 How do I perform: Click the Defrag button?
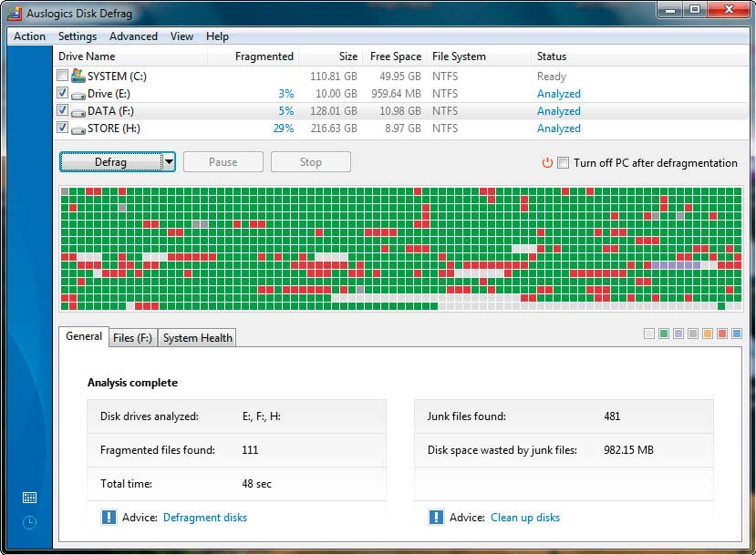(111, 162)
